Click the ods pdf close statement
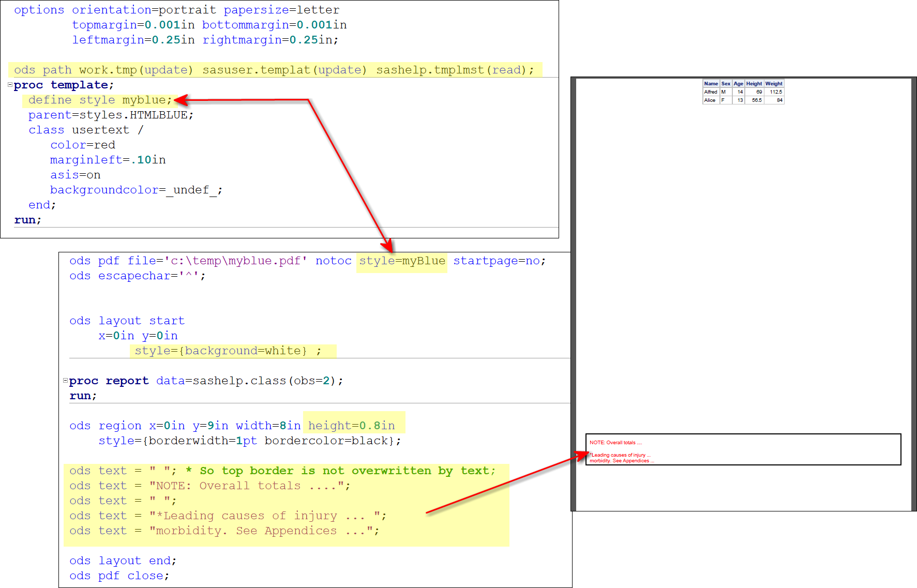Screen dimensions: 917x588 pos(118,575)
